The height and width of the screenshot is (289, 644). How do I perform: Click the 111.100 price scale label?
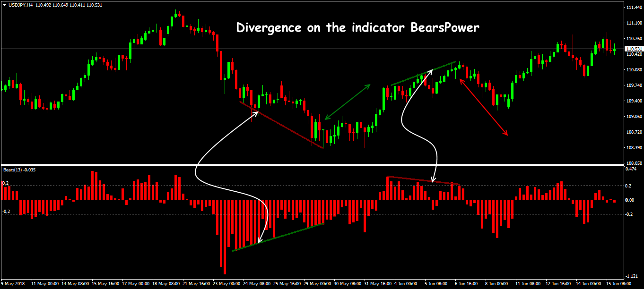633,23
